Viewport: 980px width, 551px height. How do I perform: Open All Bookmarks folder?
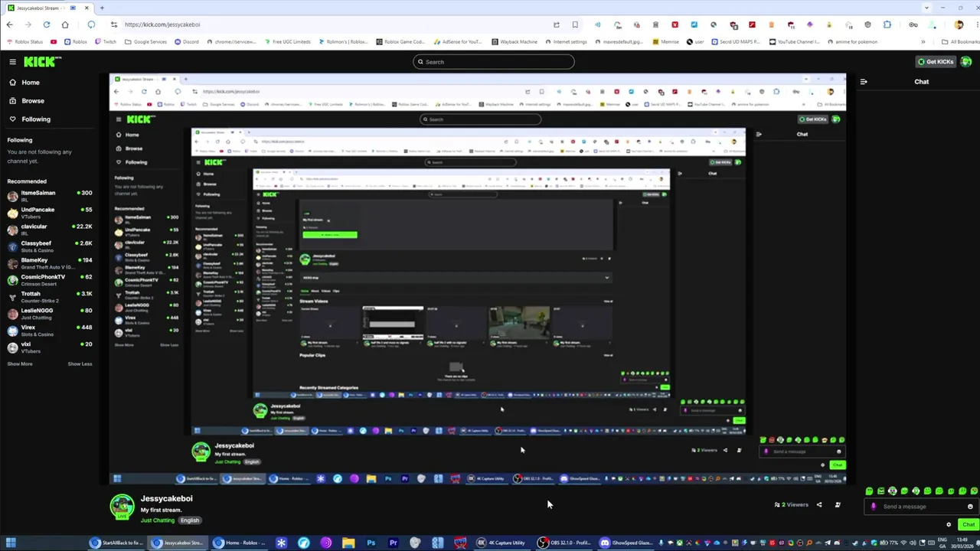pyautogui.click(x=960, y=42)
